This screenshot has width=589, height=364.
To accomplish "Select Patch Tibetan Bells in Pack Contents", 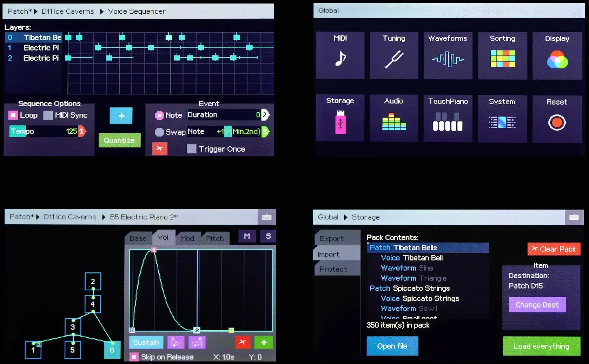I will [x=428, y=248].
